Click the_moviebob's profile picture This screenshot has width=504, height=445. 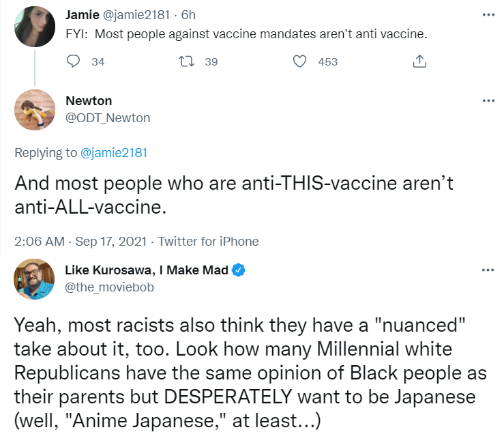[x=34, y=278]
